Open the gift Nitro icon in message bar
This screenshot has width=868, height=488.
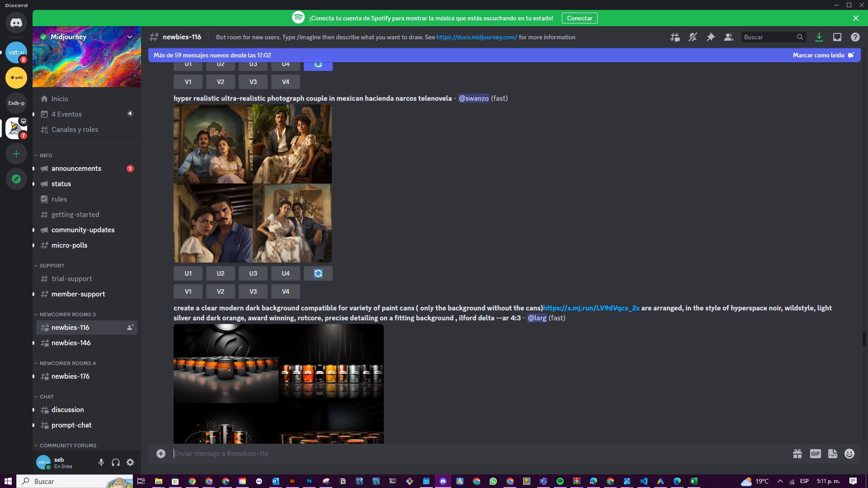pos(797,454)
